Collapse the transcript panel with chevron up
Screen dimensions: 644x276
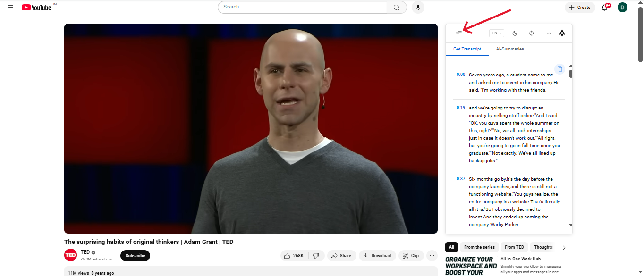tap(549, 33)
